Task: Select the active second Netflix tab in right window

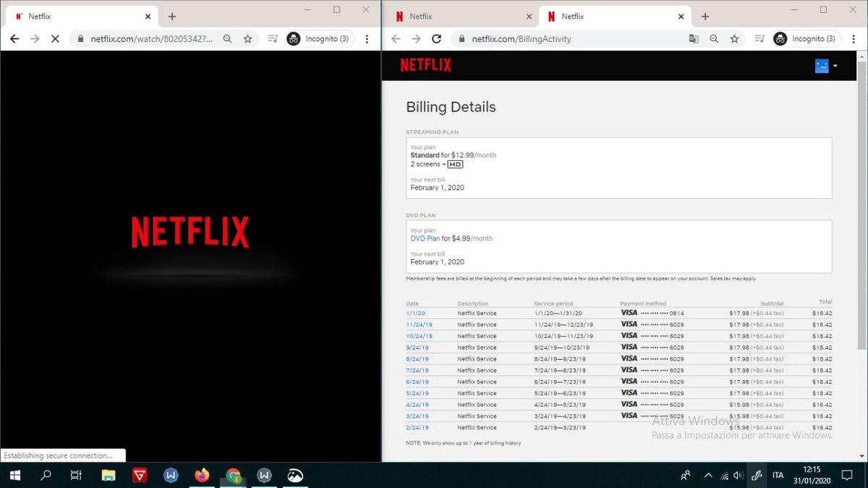Action: point(615,16)
